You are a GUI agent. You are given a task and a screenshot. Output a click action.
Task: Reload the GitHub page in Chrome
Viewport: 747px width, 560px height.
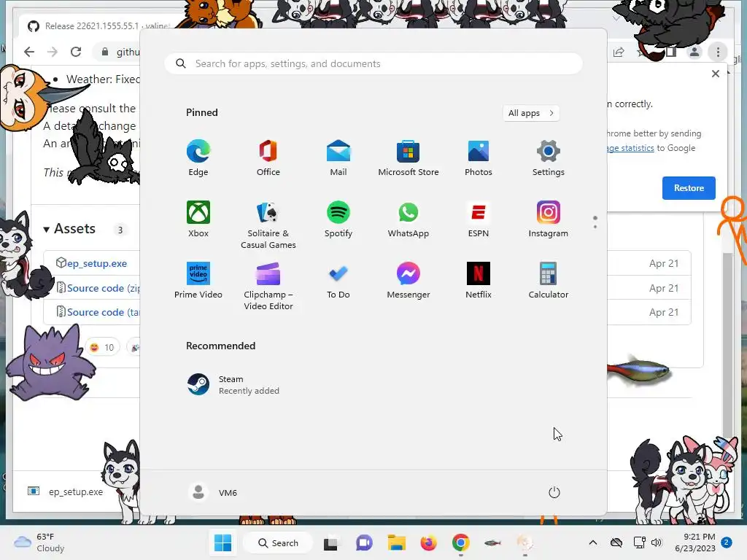[x=76, y=52]
